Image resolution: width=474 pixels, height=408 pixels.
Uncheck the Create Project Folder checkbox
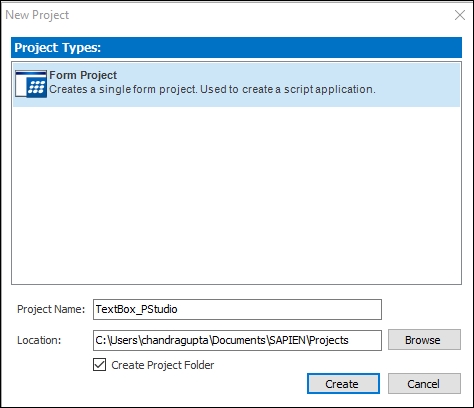pyautogui.click(x=100, y=365)
